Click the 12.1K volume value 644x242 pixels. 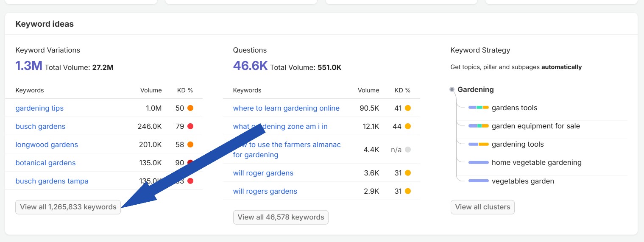tap(370, 126)
